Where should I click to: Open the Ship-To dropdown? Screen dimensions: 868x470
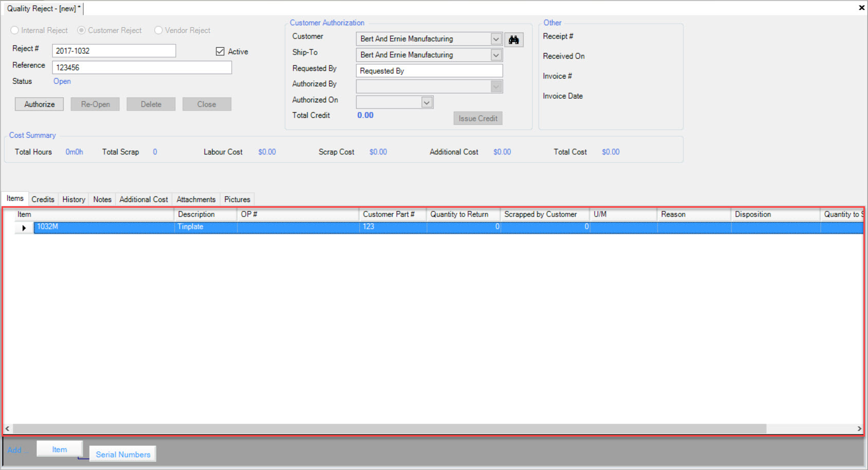click(496, 55)
